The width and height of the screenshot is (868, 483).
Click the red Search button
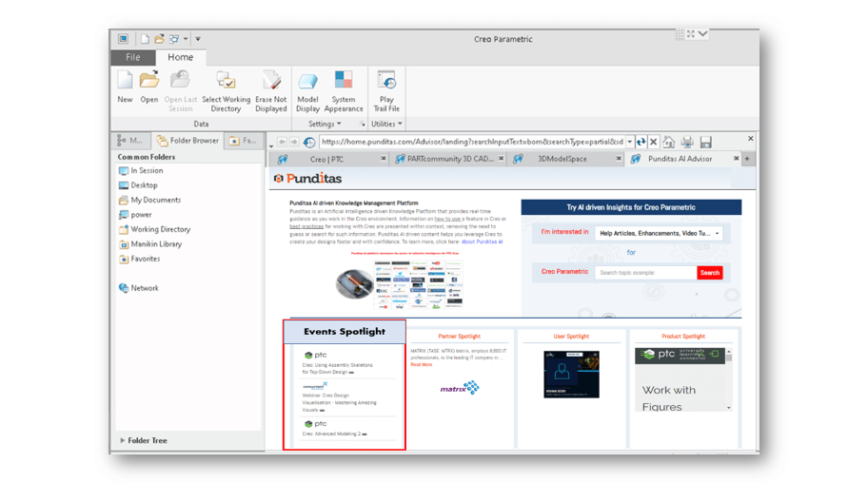tap(709, 273)
